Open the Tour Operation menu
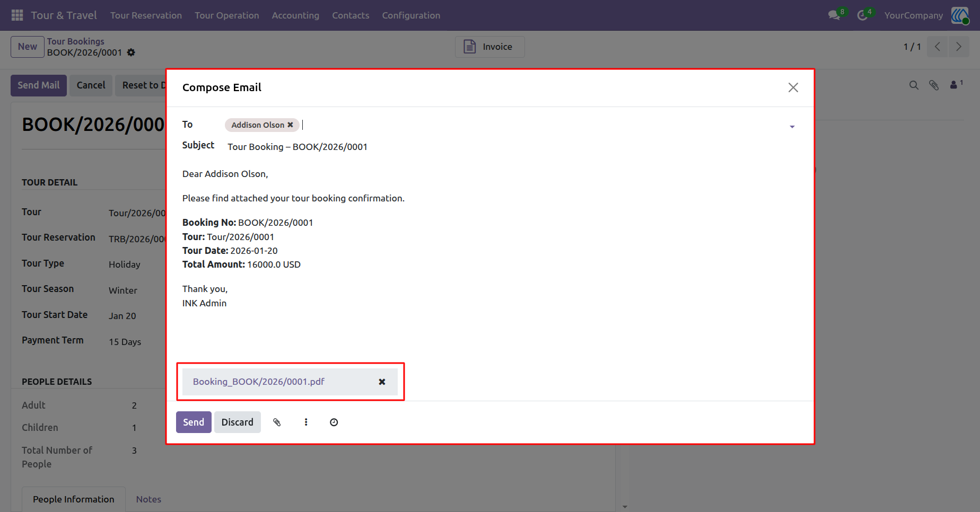This screenshot has width=980, height=512. 227,15
